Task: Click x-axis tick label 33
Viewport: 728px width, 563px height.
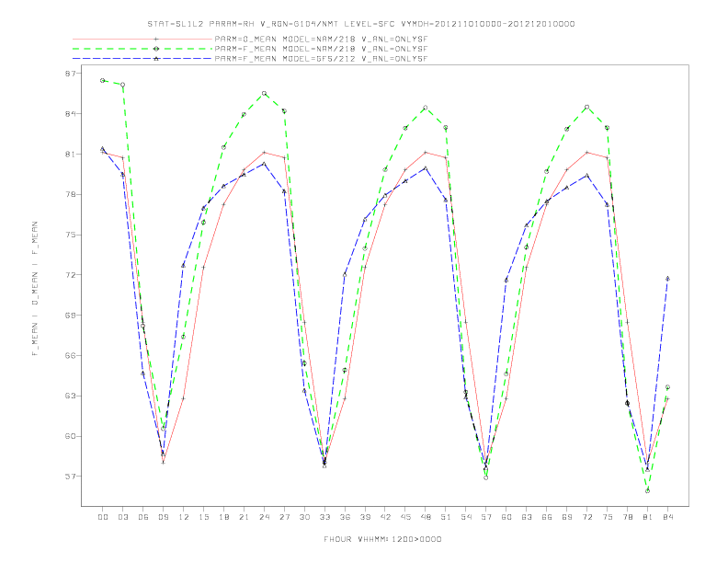Action: 324,517
